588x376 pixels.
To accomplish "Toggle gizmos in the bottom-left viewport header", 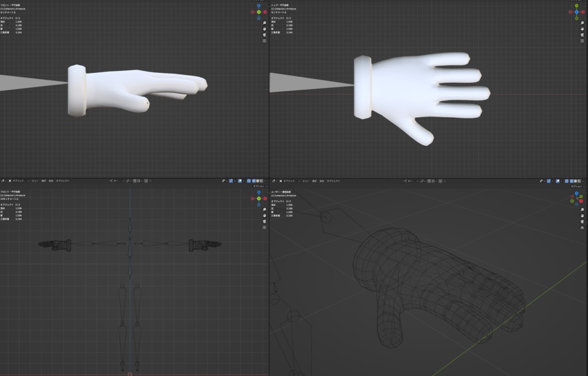I will coord(230,181).
